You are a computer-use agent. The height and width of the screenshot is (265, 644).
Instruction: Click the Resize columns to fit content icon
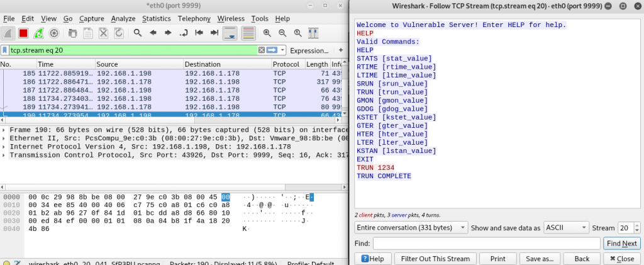pos(313,33)
